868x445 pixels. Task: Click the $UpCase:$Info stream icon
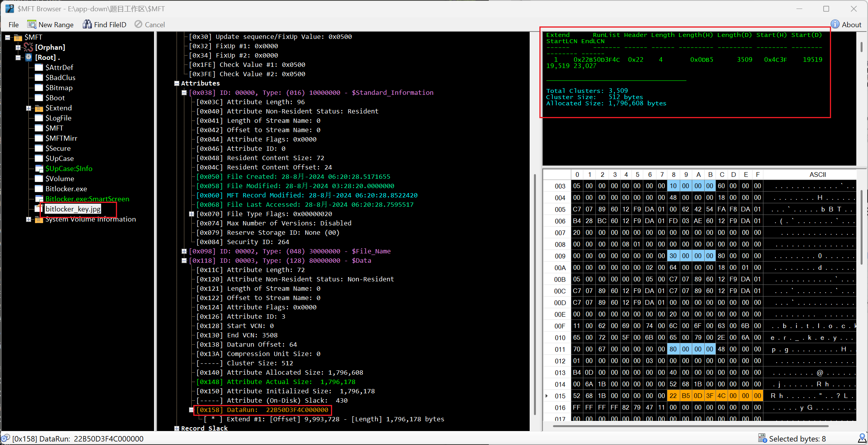(x=39, y=169)
